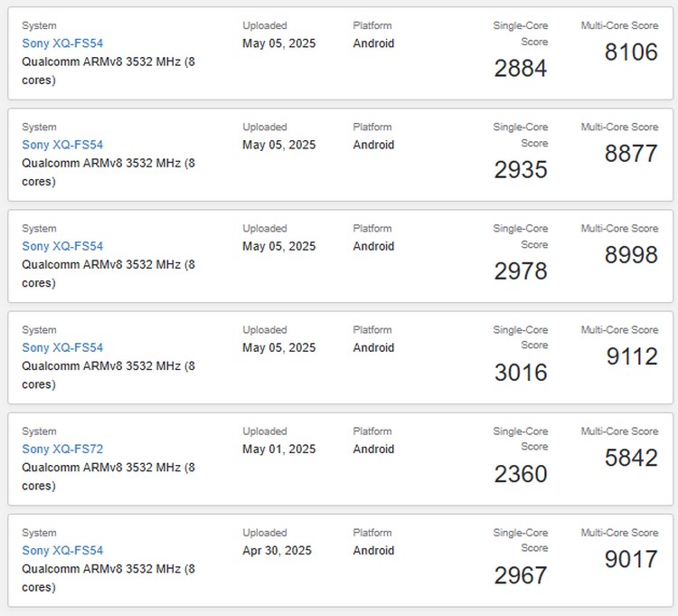Click the Multi-Core Score label above 8998
The image size is (678, 616).
pos(619,229)
